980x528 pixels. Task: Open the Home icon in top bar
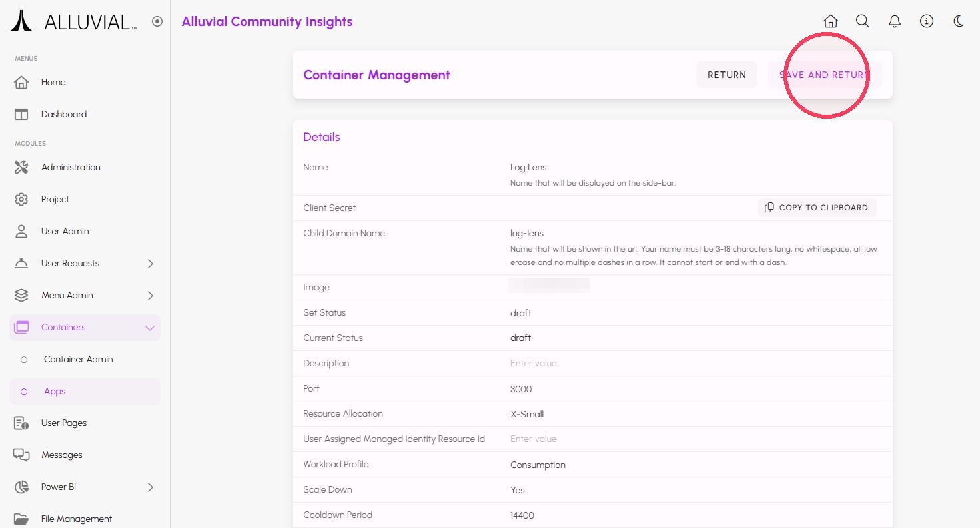[831, 21]
